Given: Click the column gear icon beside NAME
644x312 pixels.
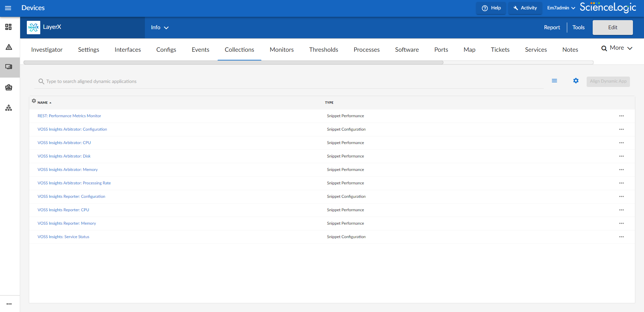Looking at the screenshot, I should tap(34, 101).
